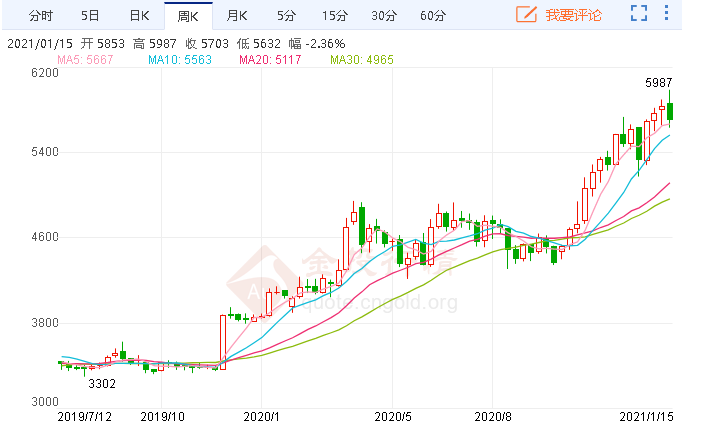Screen dimensions: 702x423
Task: Click the orange comment pencil icon
Action: 525,15
